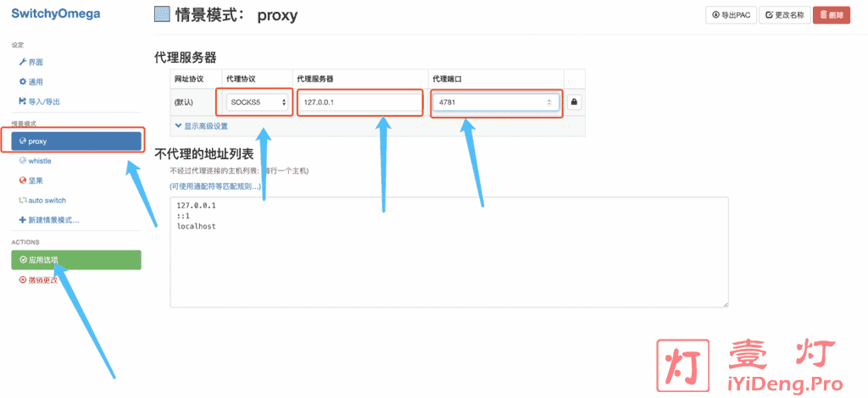This screenshot has height=398, width=868.
Task: Click the 导出PAC button
Action: (731, 15)
